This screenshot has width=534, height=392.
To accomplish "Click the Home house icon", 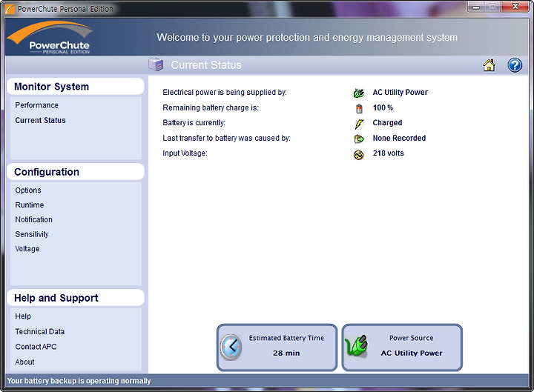I will click(x=489, y=65).
